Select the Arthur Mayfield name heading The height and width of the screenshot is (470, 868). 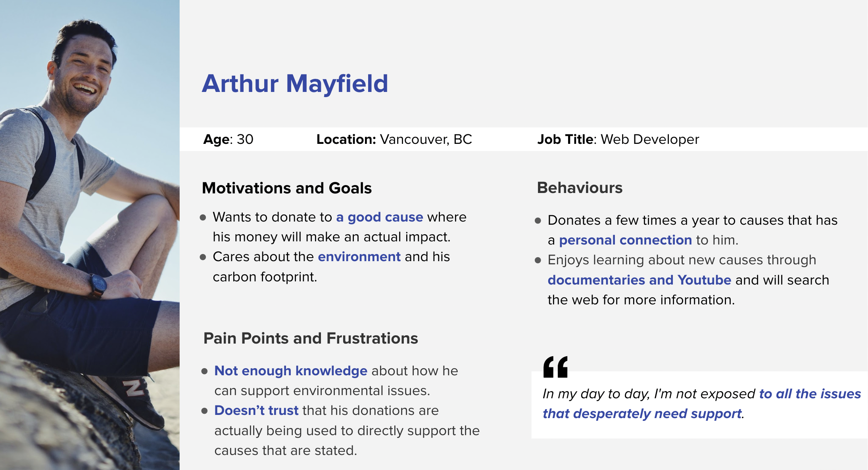coord(295,84)
